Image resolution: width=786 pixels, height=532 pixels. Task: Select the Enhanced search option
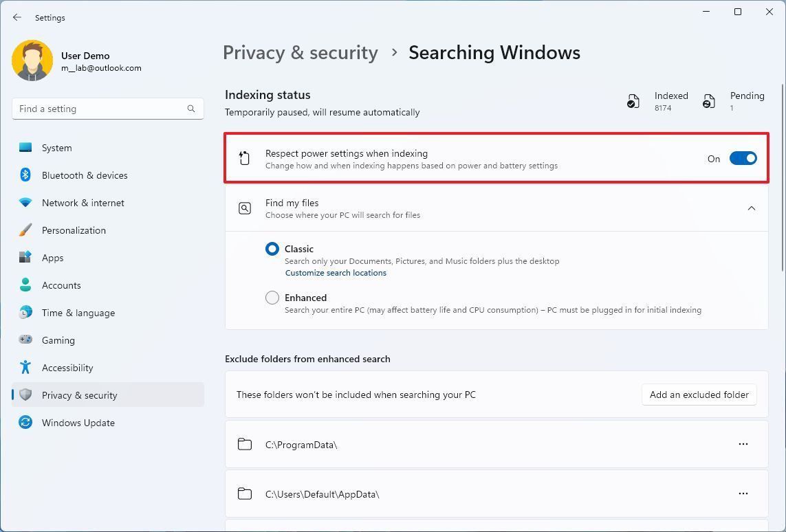pos(272,298)
